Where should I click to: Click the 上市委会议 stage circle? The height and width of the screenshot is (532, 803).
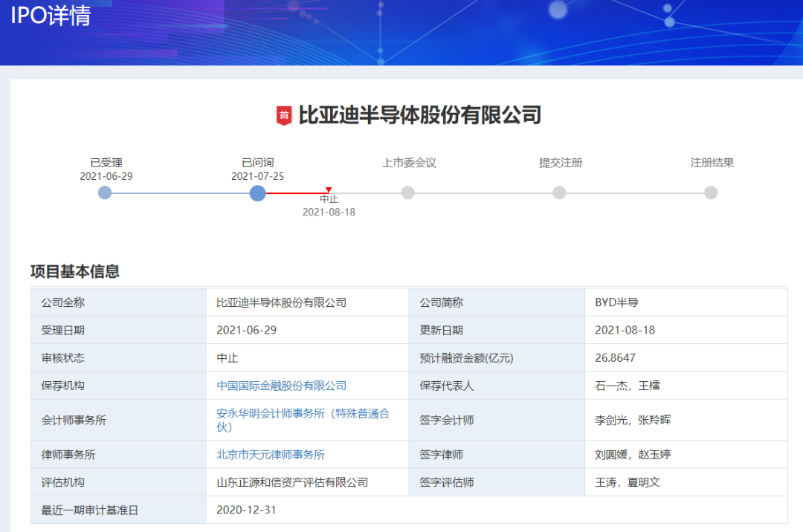(x=407, y=192)
